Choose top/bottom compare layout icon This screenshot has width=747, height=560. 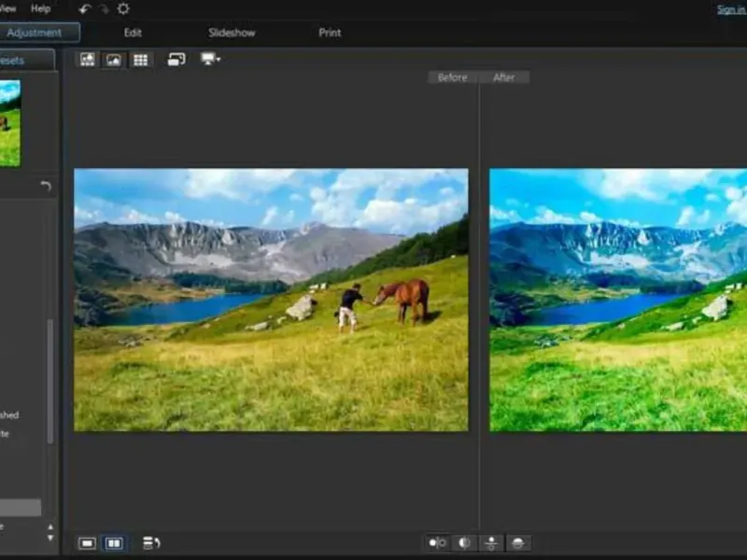(x=491, y=542)
